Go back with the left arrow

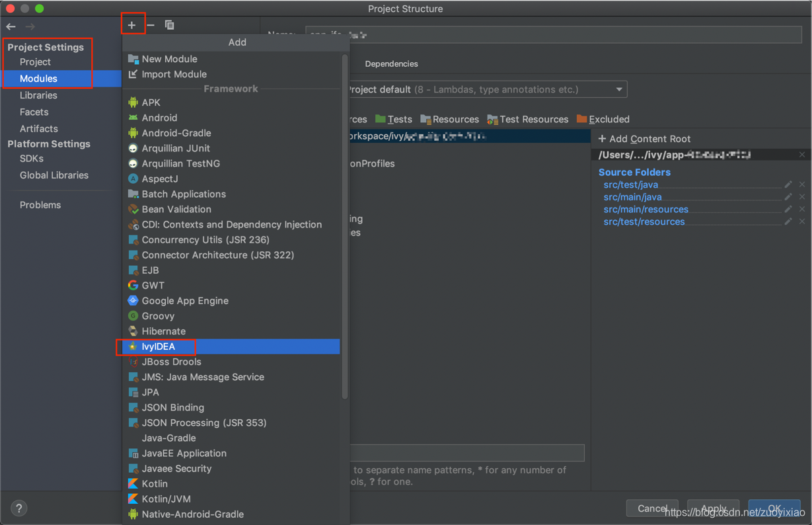pyautogui.click(x=11, y=26)
